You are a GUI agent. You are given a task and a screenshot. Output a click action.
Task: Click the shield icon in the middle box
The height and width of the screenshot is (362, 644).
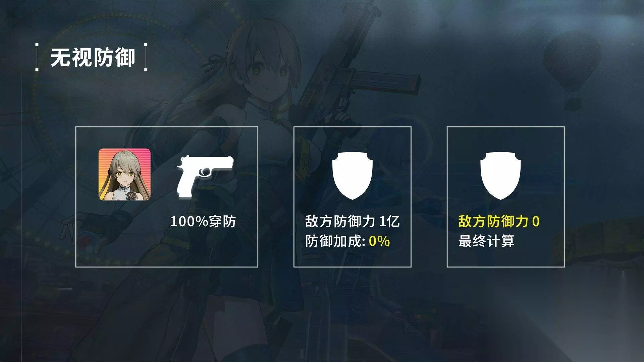click(x=353, y=176)
